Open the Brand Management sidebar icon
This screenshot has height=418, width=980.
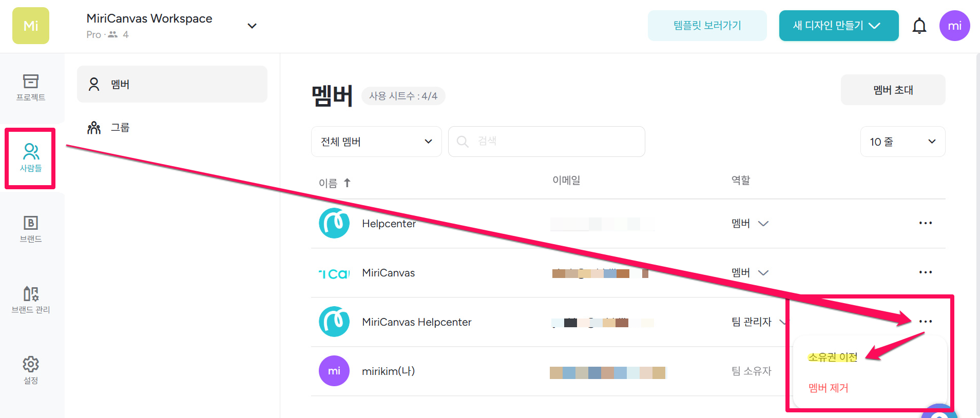[31, 300]
